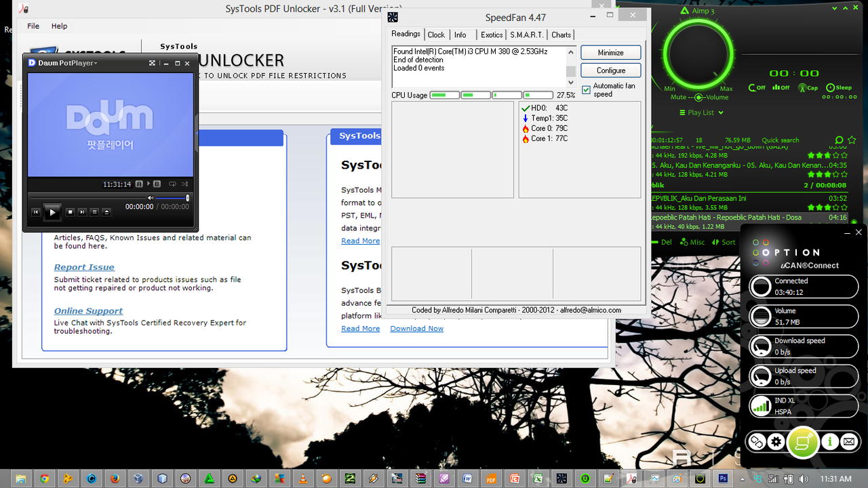Click the Core 0 flame temperature icon
Image resolution: width=868 pixels, height=488 pixels.
point(526,128)
